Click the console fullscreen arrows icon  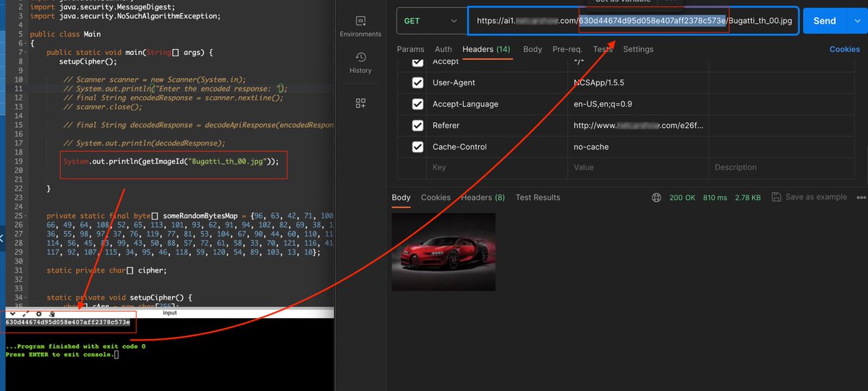25,314
